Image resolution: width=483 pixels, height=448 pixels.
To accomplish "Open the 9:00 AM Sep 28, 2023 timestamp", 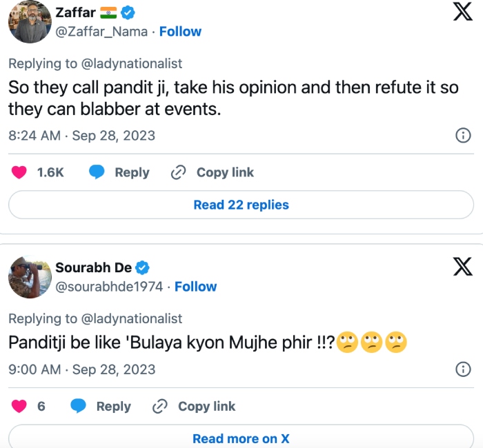I will [81, 369].
